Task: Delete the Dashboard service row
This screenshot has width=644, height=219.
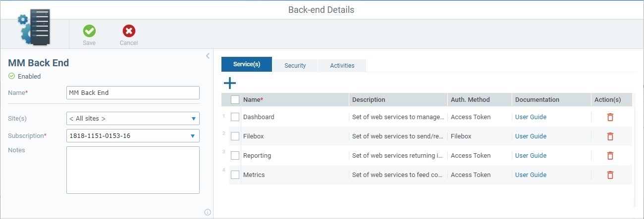Action: 610,117
